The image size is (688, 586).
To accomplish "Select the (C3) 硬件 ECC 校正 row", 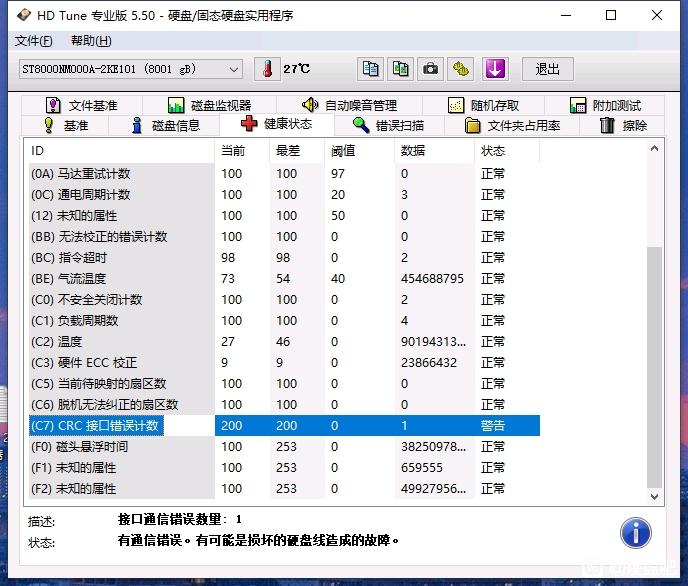I will (x=284, y=363).
